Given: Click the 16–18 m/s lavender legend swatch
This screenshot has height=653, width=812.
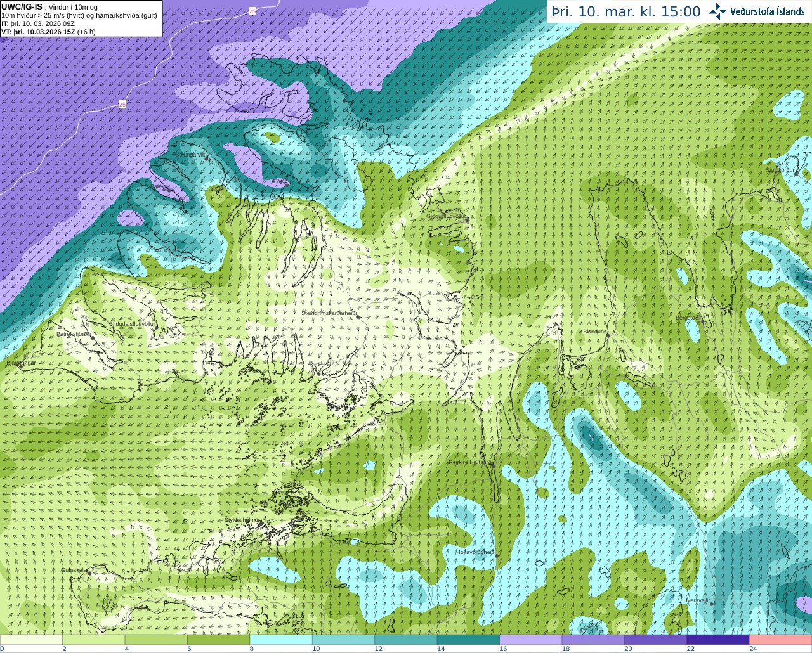Looking at the screenshot, I should [531, 640].
